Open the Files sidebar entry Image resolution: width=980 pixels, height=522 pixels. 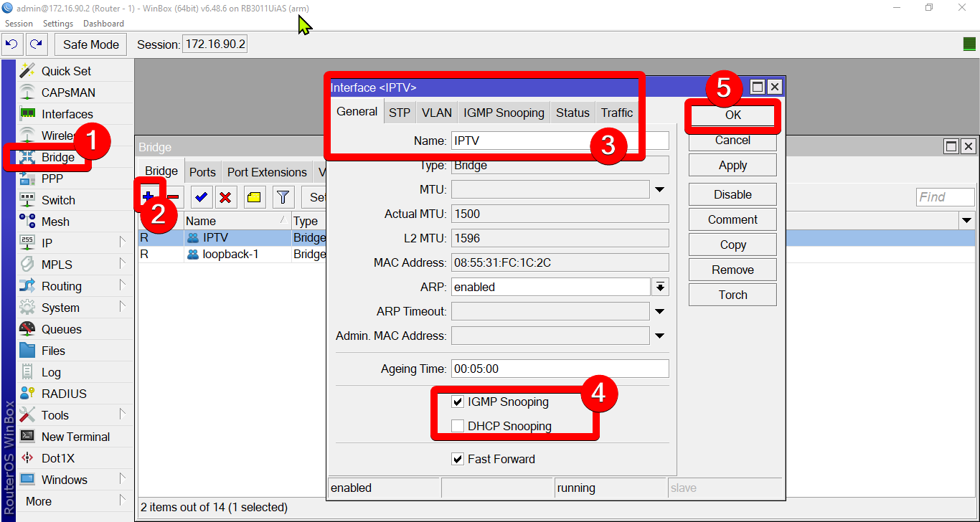click(x=53, y=351)
